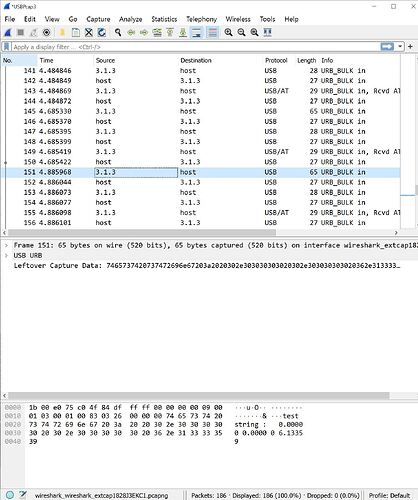The width and height of the screenshot is (418, 500).
Task: Apply the display filter with arrow button
Action: coord(387,47)
